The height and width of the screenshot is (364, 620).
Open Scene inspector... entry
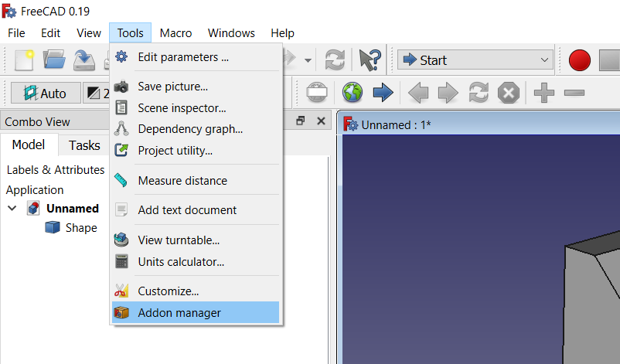tap(196, 108)
